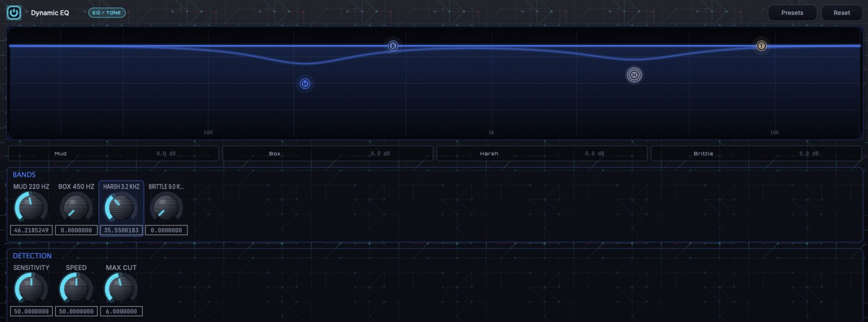868x322 pixels.
Task: Adjust the Sensitivity knob
Action: click(x=31, y=288)
